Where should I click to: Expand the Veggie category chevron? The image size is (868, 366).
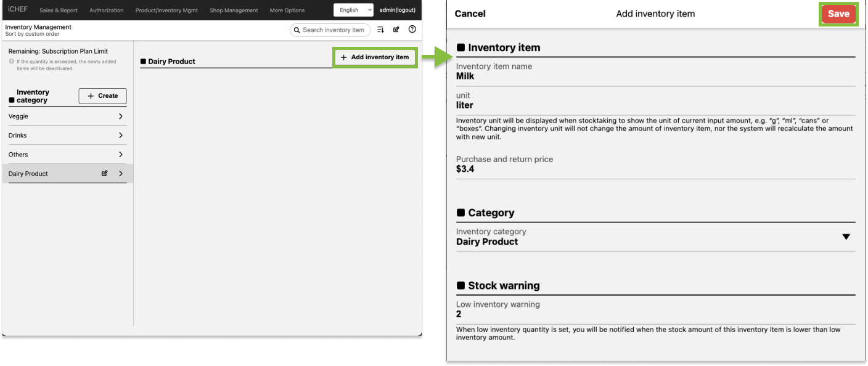121,116
